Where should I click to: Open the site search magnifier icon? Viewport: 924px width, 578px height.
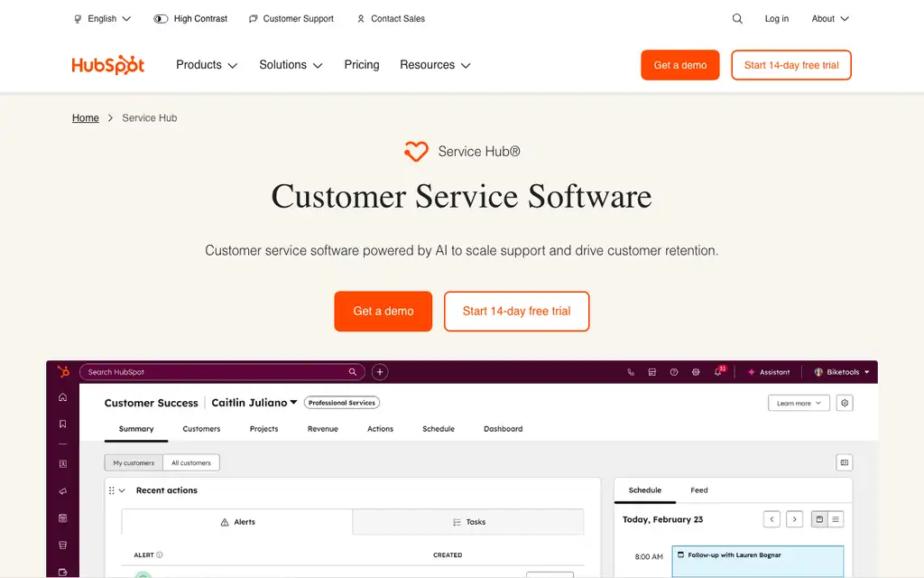point(737,19)
